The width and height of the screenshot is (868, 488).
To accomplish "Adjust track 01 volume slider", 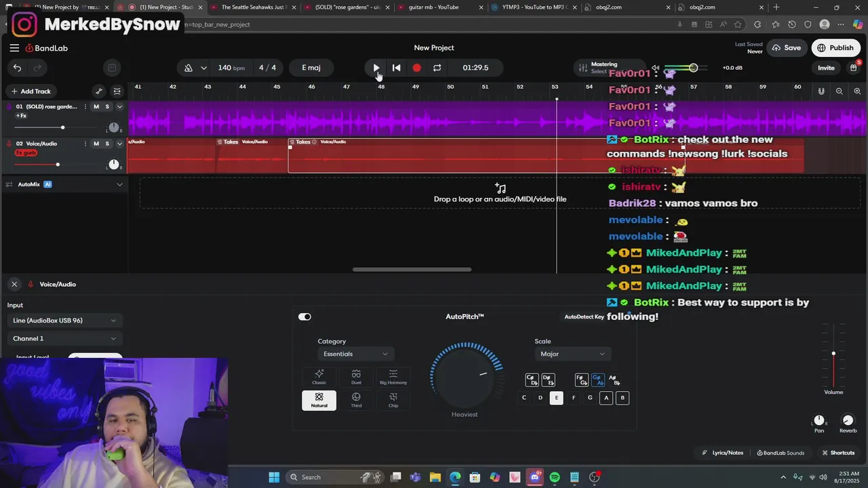I will [62, 127].
